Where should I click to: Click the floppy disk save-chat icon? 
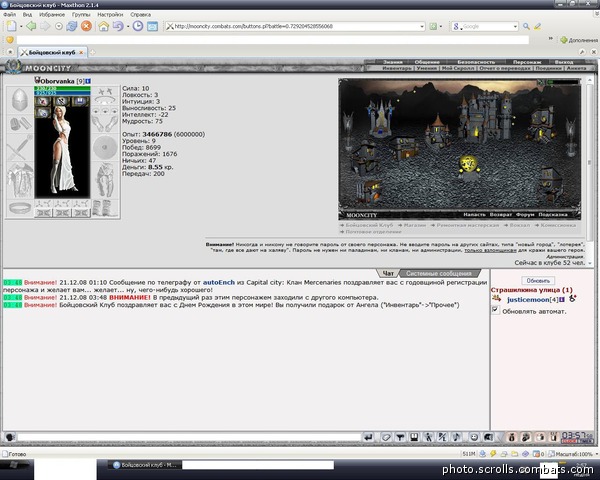pos(414,437)
